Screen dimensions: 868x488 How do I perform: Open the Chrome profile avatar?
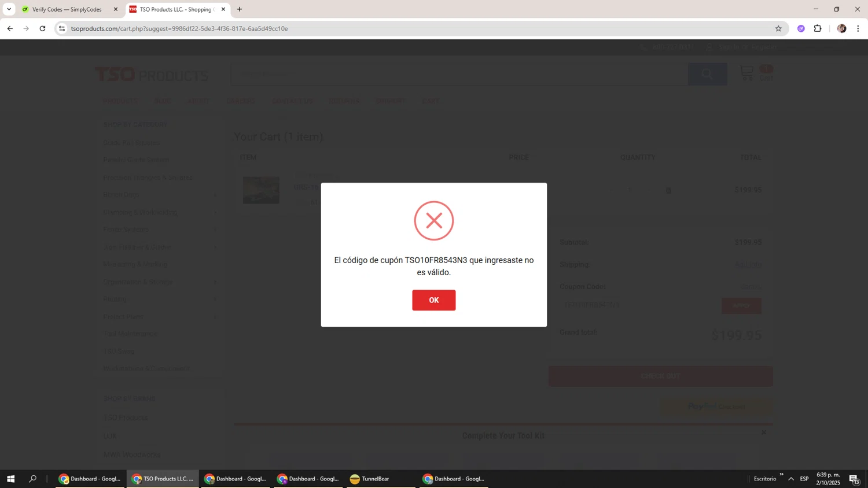tap(841, 28)
